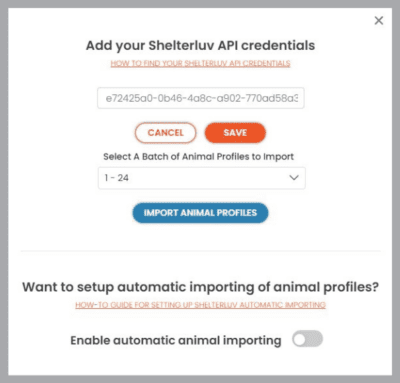Place cursor in the e72425a0 key text
The height and width of the screenshot is (383, 400).
201,98
